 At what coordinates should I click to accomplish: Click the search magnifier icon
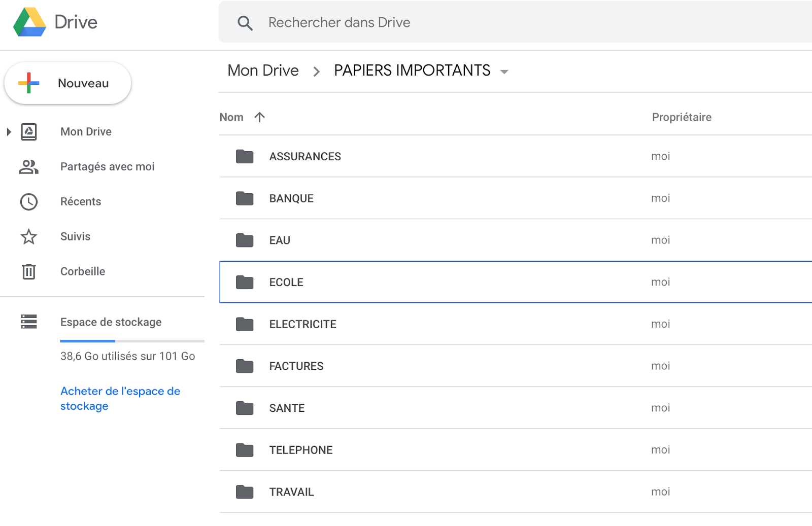(x=245, y=23)
